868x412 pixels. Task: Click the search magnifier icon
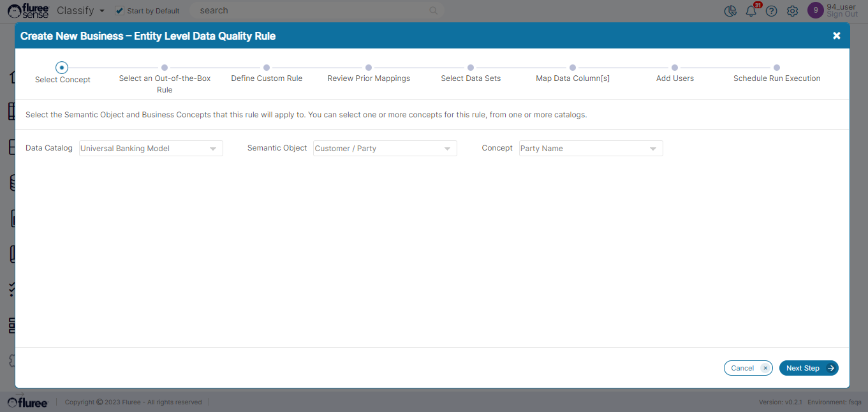click(434, 11)
